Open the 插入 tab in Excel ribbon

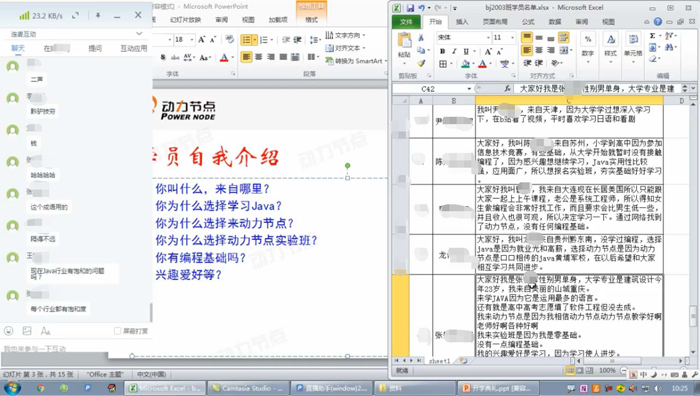[462, 21]
